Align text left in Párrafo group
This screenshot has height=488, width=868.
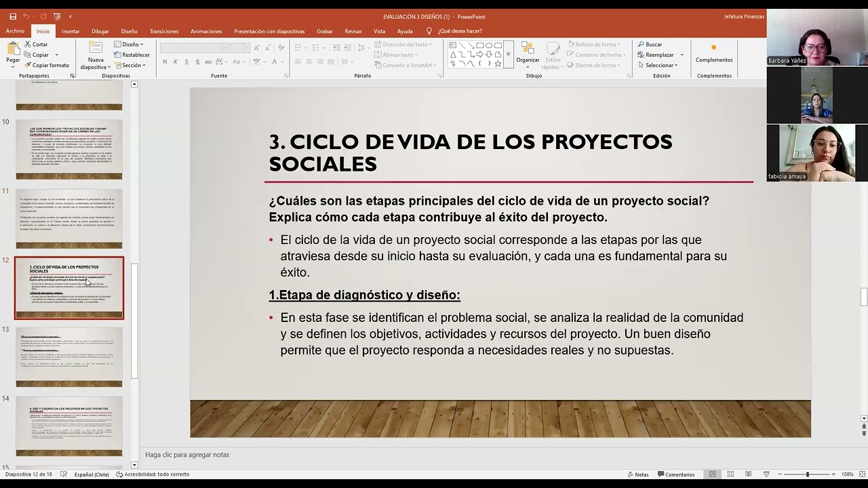(x=298, y=62)
